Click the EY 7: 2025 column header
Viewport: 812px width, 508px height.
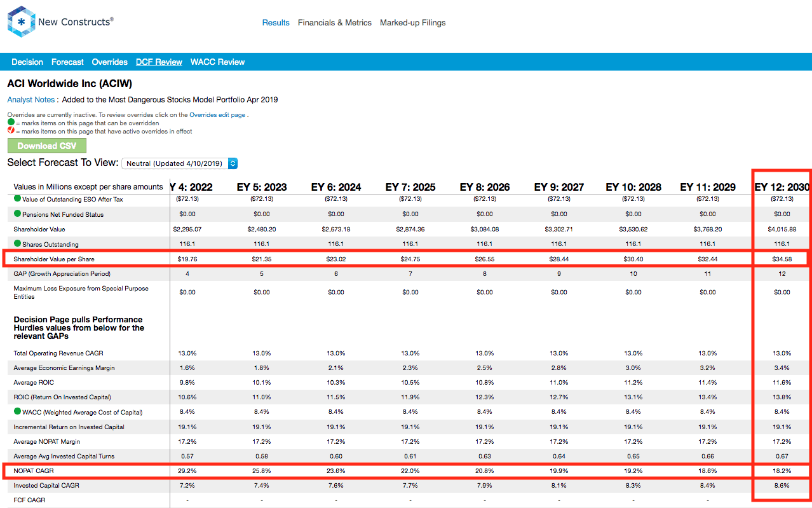[410, 187]
